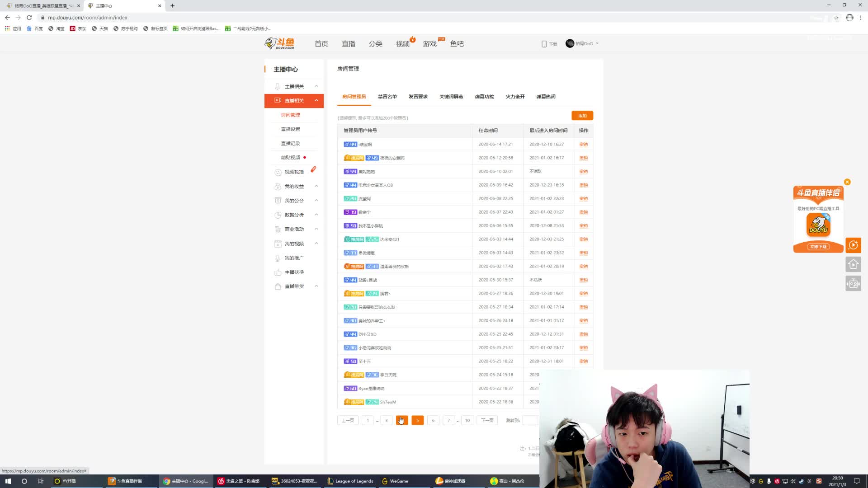
Task: Switch to the 关键词屏蔽 tab
Action: [451, 97]
